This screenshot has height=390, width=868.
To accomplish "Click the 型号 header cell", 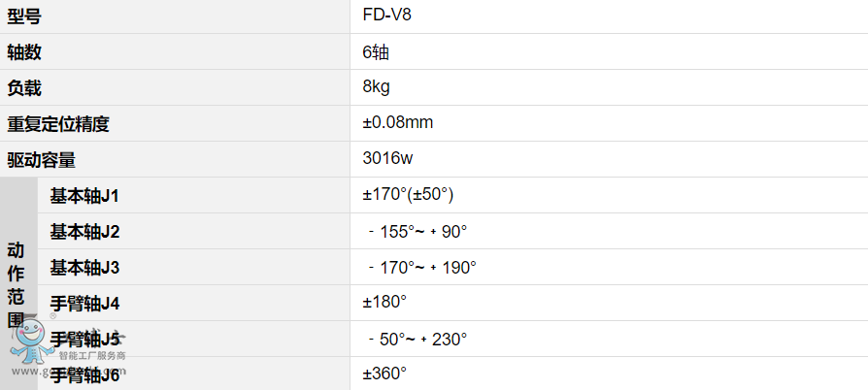I will tap(24, 16).
